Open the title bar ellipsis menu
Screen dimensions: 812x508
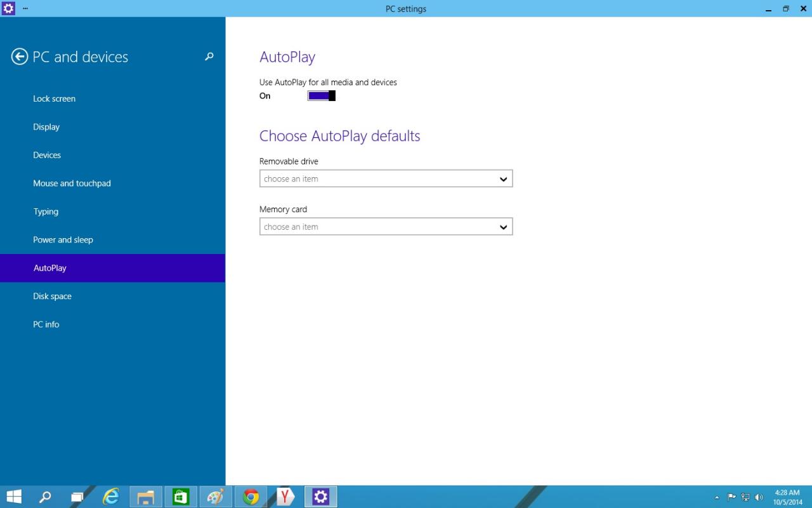click(25, 8)
